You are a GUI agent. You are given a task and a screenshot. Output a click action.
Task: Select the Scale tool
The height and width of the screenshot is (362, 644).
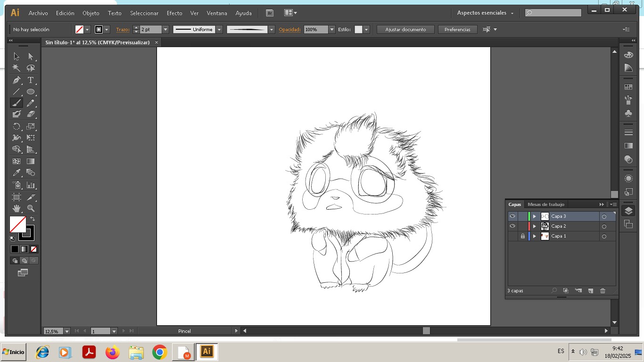(31, 126)
